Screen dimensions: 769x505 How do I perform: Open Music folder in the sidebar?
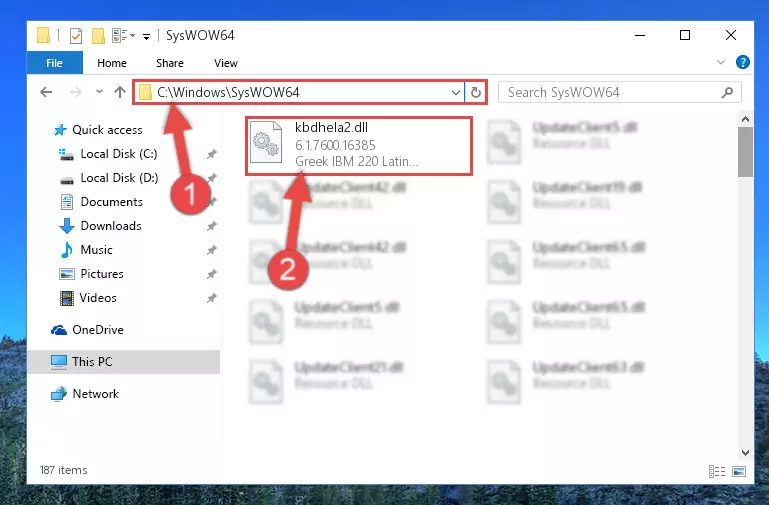[x=96, y=250]
